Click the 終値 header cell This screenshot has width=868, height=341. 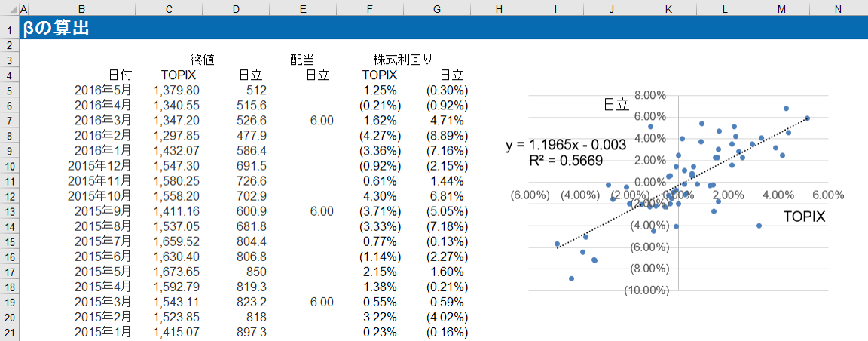click(x=202, y=60)
